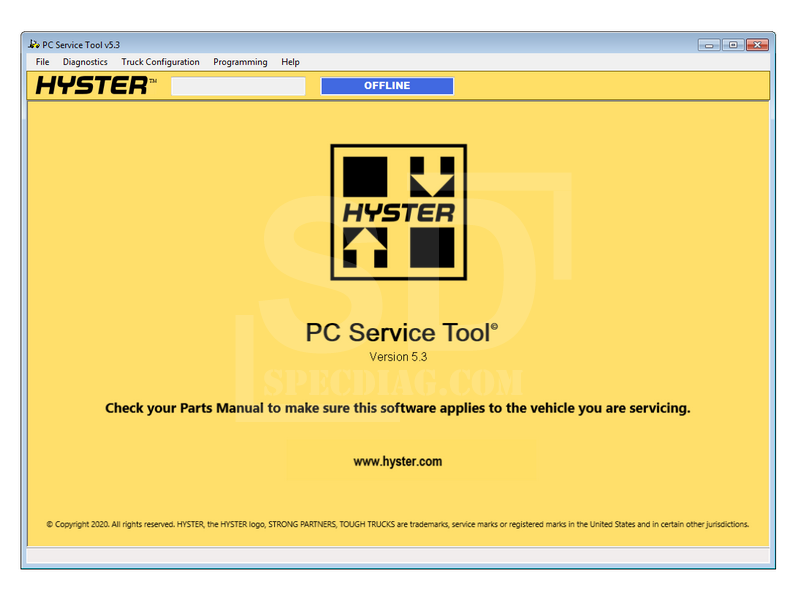Viewport: 800px width, 601px height.
Task: Close the PC Service Tool window
Action: click(x=758, y=44)
